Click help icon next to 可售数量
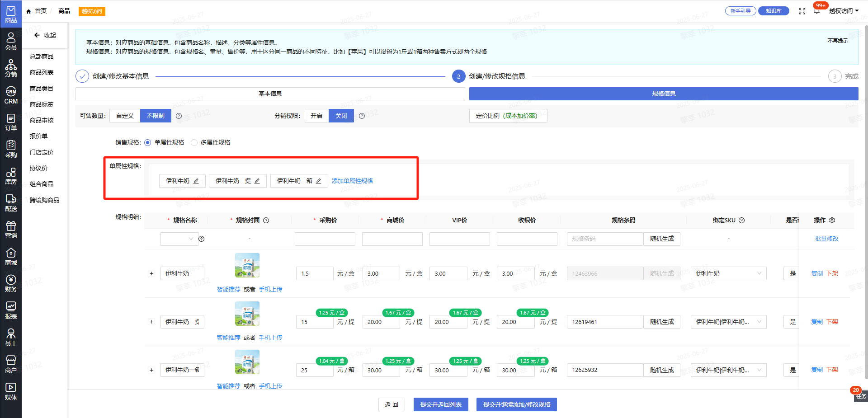This screenshot has height=418, width=868. pyautogui.click(x=179, y=116)
